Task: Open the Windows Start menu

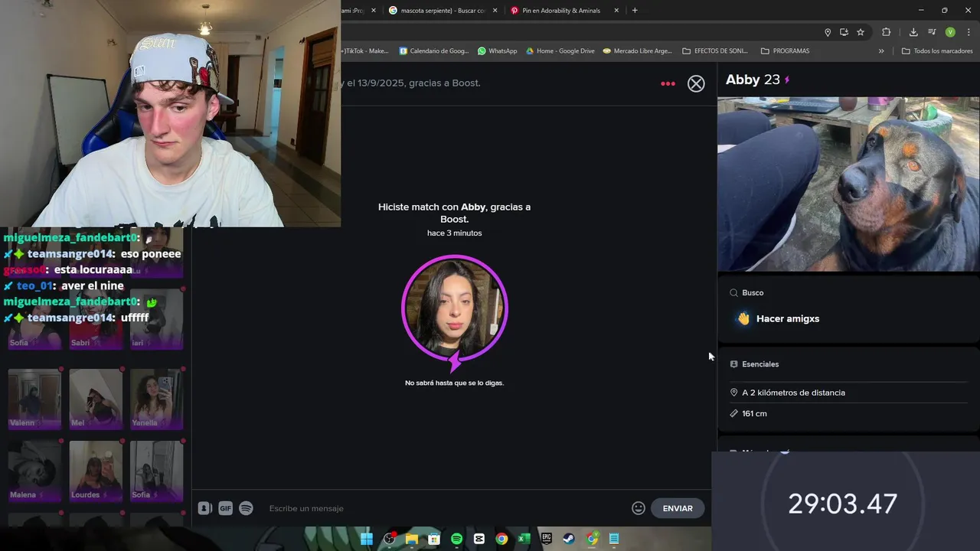Action: [x=367, y=539]
